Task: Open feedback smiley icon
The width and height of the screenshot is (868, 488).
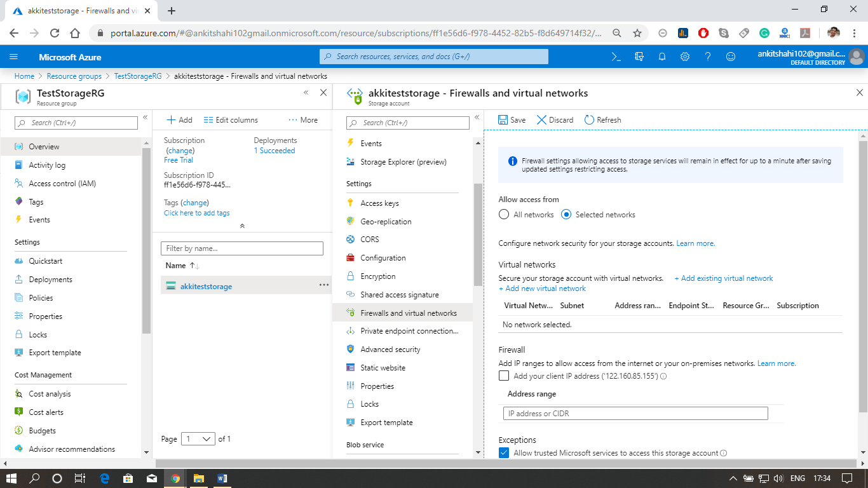Action: pyautogui.click(x=730, y=57)
